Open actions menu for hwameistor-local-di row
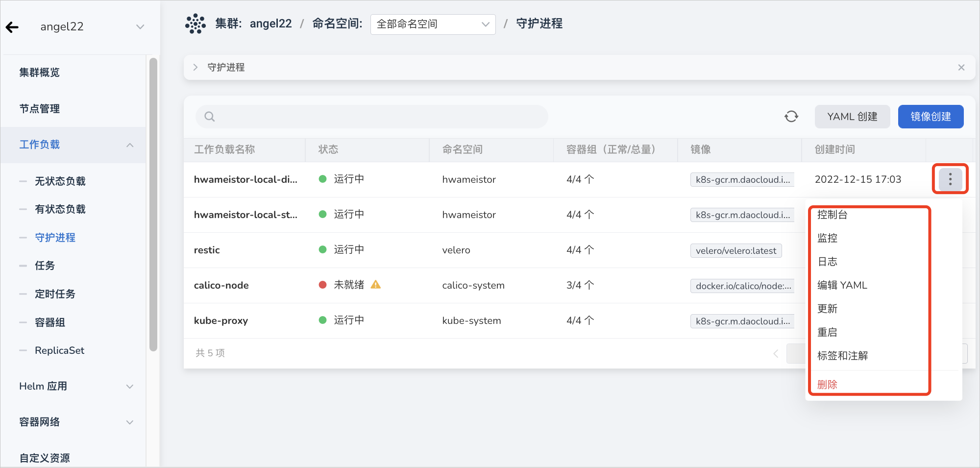This screenshot has width=980, height=468. click(950, 179)
